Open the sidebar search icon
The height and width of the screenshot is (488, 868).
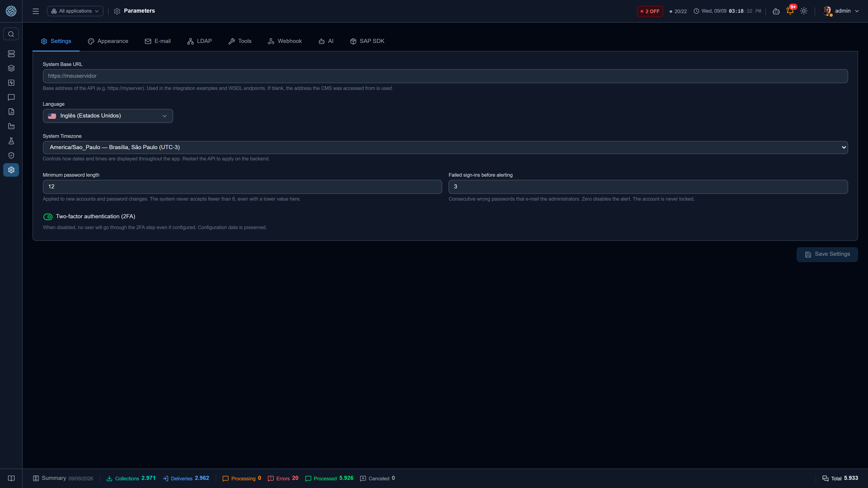pyautogui.click(x=11, y=34)
